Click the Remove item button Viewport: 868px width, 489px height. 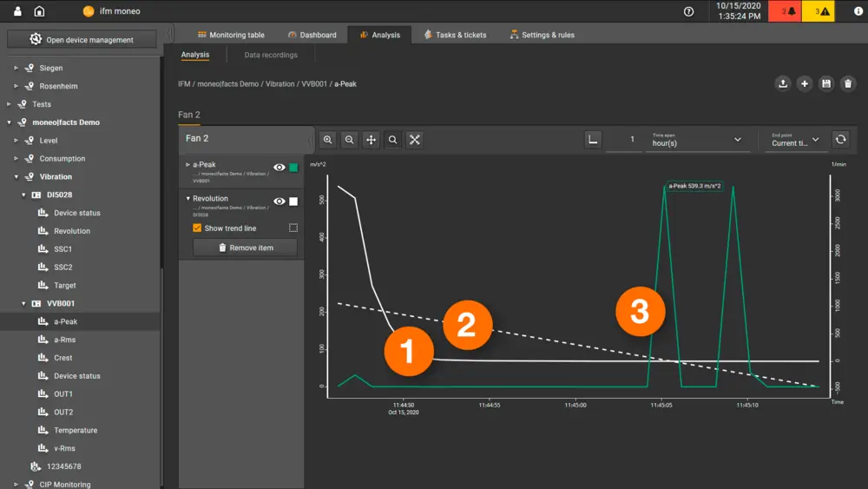(x=246, y=248)
